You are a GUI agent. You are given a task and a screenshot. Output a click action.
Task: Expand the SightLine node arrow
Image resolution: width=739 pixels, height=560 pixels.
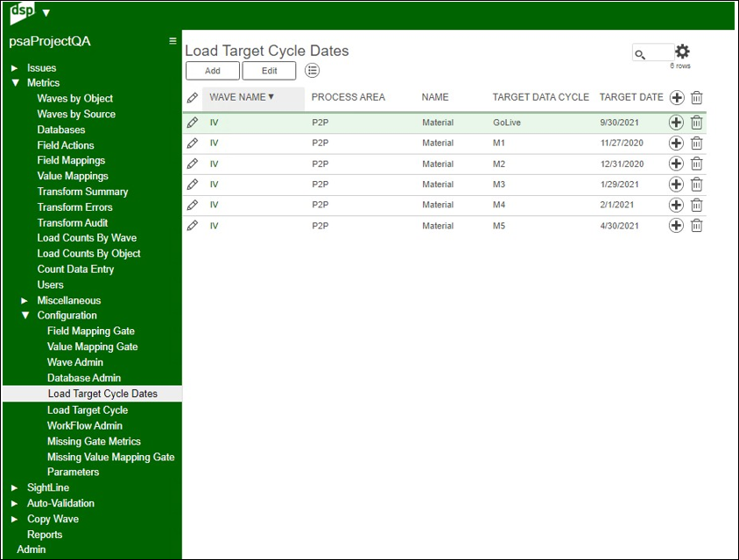pyautogui.click(x=15, y=488)
